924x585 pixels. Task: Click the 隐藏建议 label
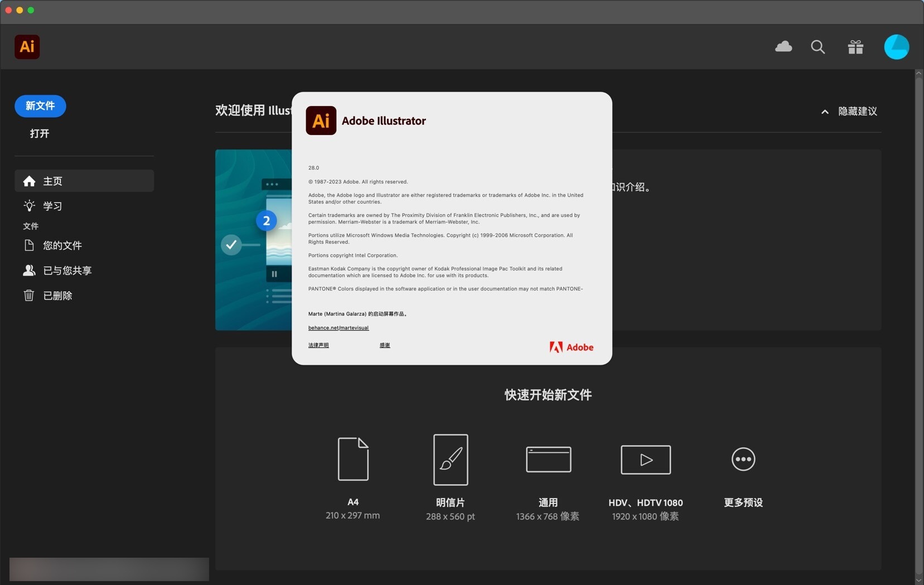point(858,112)
